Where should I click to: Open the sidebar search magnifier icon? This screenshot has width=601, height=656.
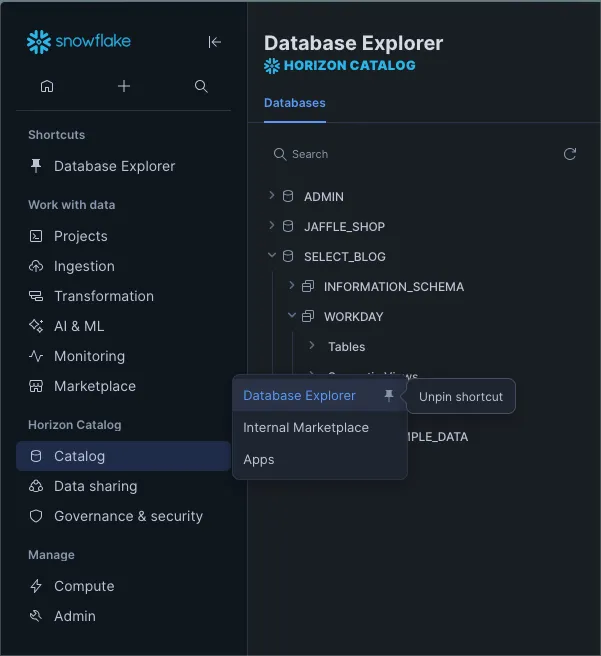(201, 86)
